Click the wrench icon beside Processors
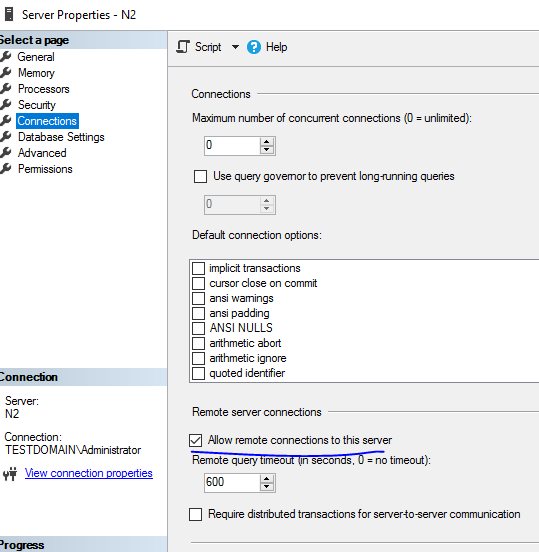The image size is (539, 552). [x=6, y=89]
